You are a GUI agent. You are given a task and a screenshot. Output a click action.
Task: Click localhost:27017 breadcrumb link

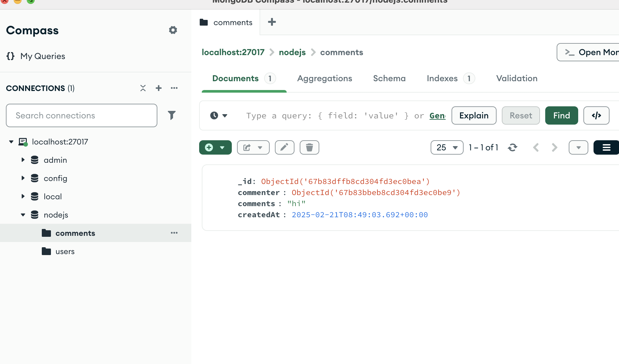233,52
